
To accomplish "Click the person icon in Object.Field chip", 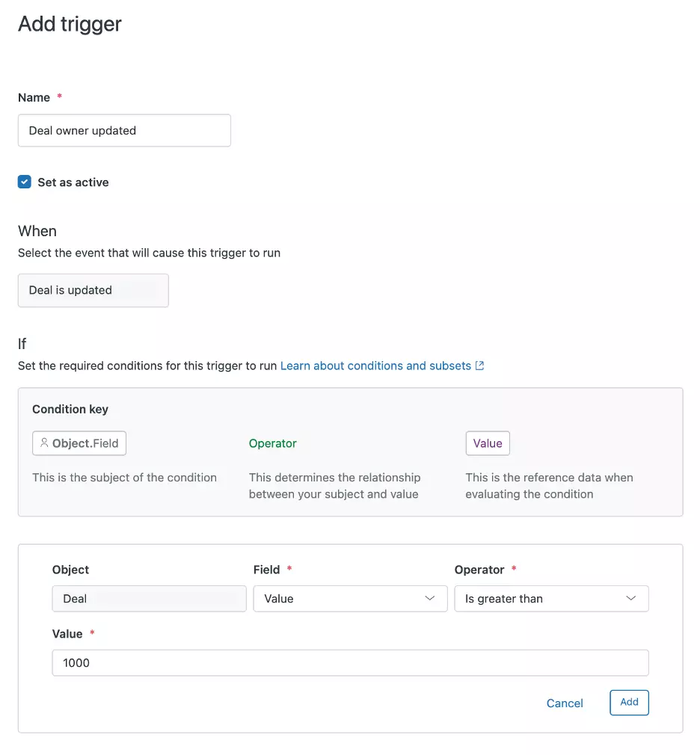I will tap(44, 443).
